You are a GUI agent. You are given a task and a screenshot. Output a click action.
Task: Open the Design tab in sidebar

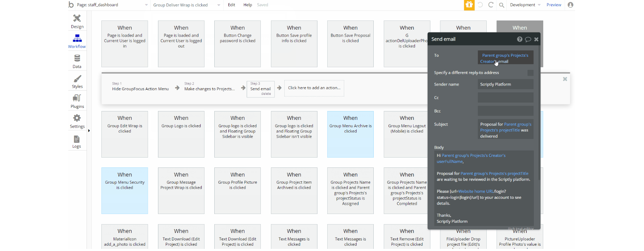[77, 22]
